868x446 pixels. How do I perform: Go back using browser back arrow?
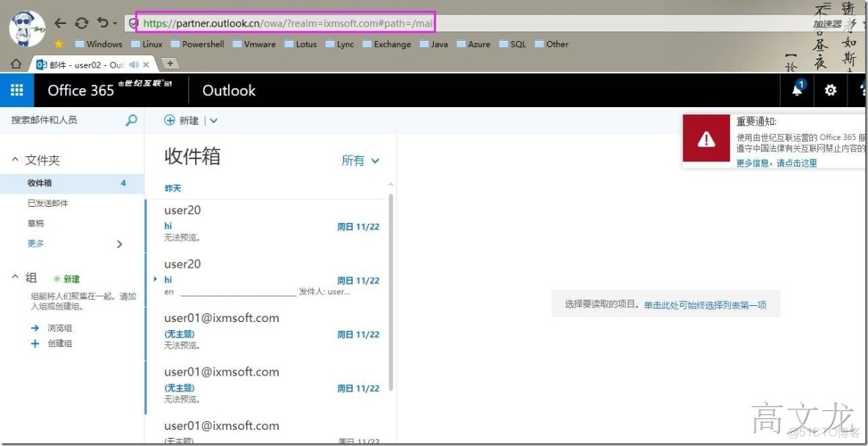(x=60, y=23)
